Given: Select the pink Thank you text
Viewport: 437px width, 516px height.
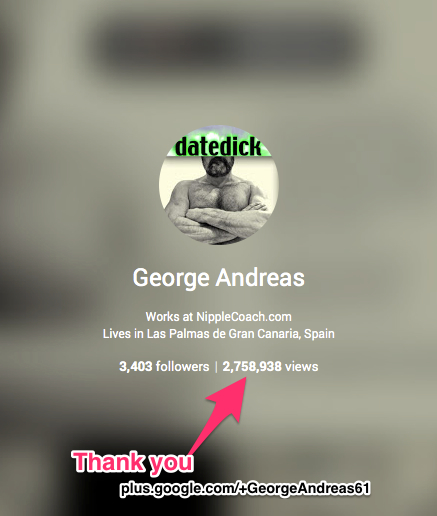Looking at the screenshot, I should click(x=133, y=462).
